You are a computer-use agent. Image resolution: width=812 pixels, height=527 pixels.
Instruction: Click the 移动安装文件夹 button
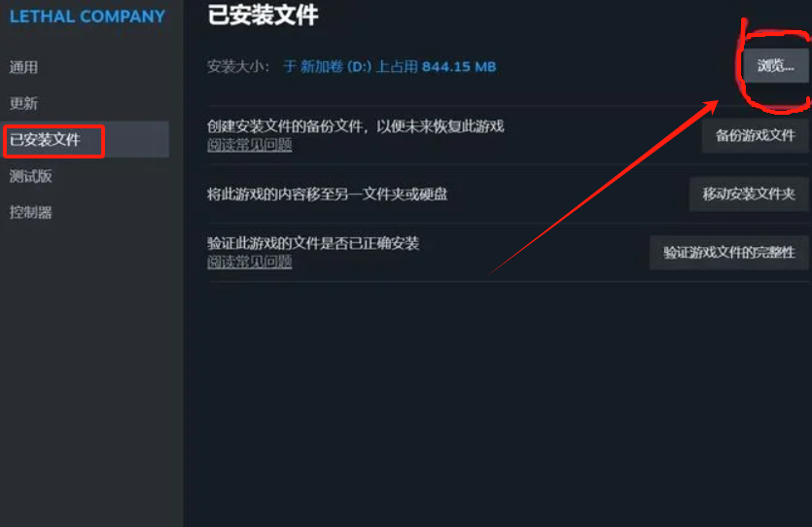pyautogui.click(x=749, y=194)
